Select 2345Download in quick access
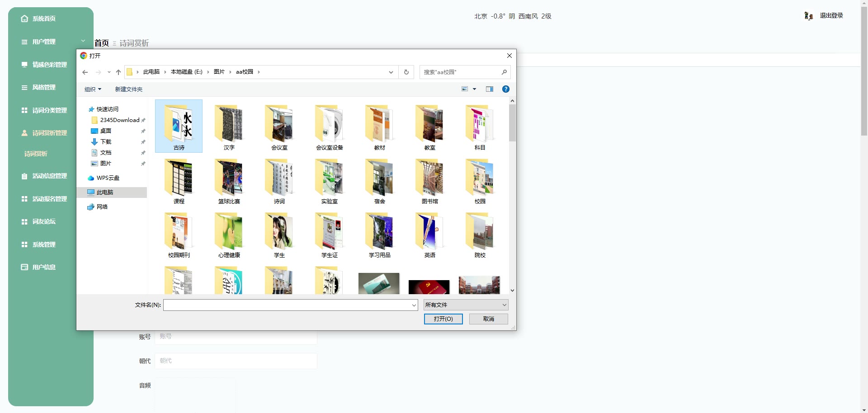This screenshot has width=868, height=413. coord(120,120)
